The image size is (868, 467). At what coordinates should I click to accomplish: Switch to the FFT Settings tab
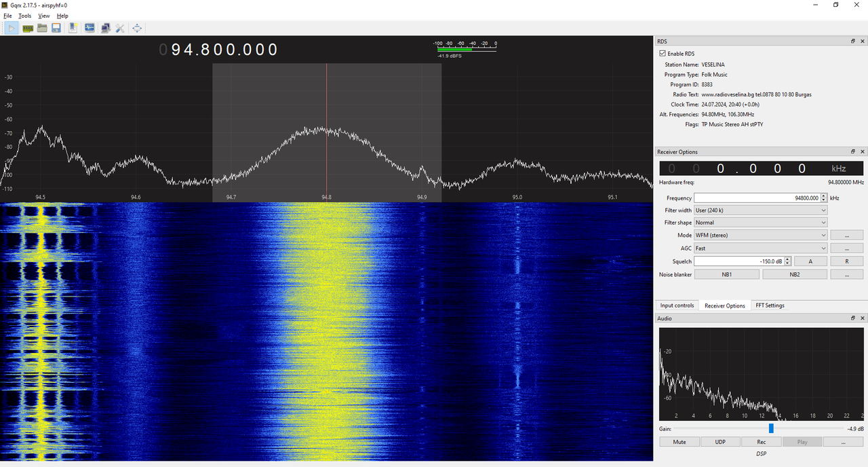tap(770, 305)
